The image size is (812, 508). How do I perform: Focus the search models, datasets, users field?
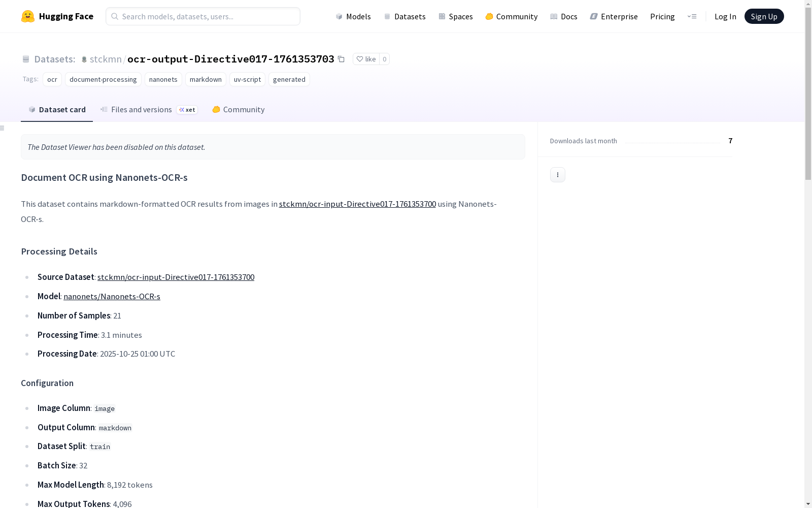203,16
